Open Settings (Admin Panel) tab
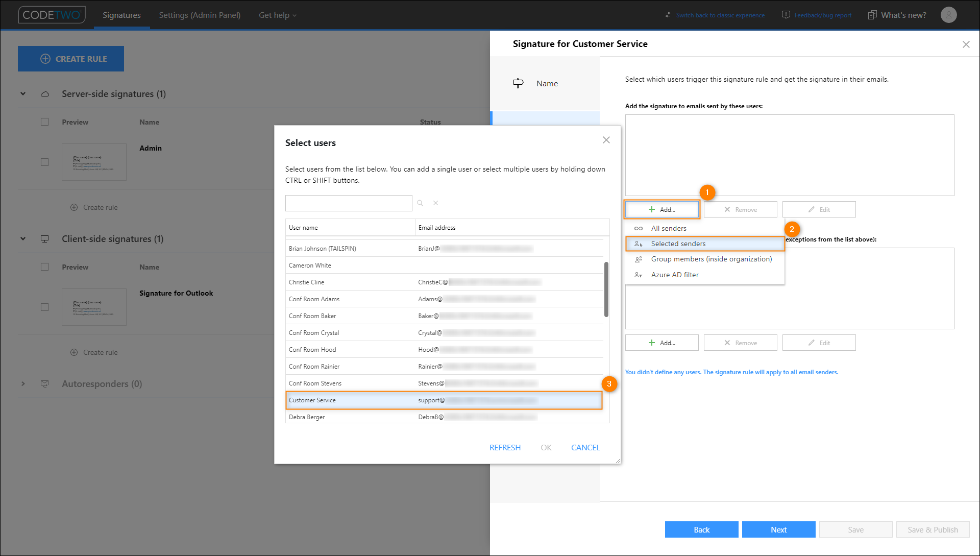The height and width of the screenshot is (556, 980). click(x=200, y=15)
